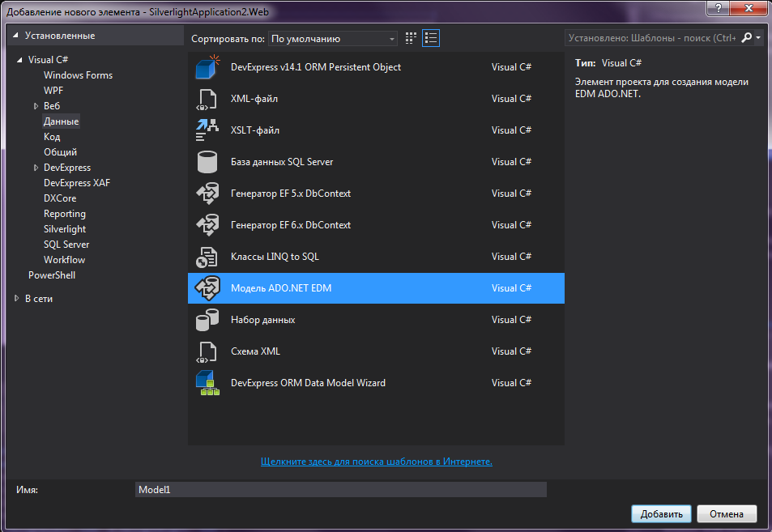Select the PowerShell category
Screen dimensions: 772x532
[x=52, y=275]
